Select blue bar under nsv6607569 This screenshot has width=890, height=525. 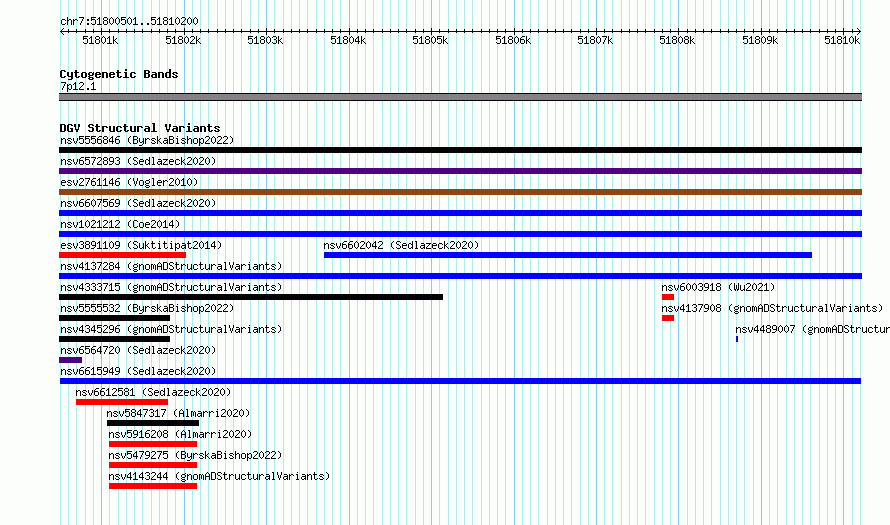[x=460, y=213]
